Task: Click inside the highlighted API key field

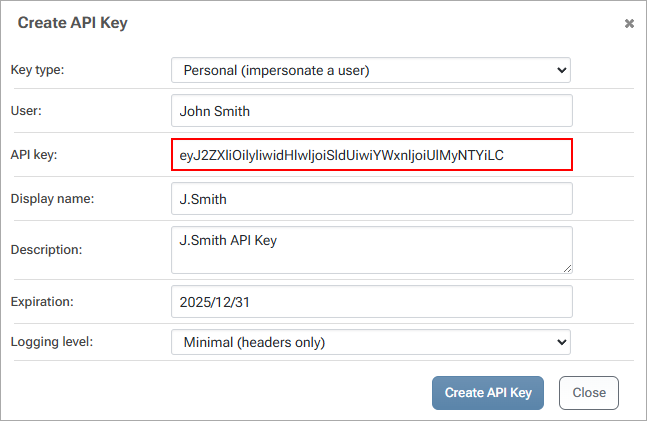Action: pos(371,155)
